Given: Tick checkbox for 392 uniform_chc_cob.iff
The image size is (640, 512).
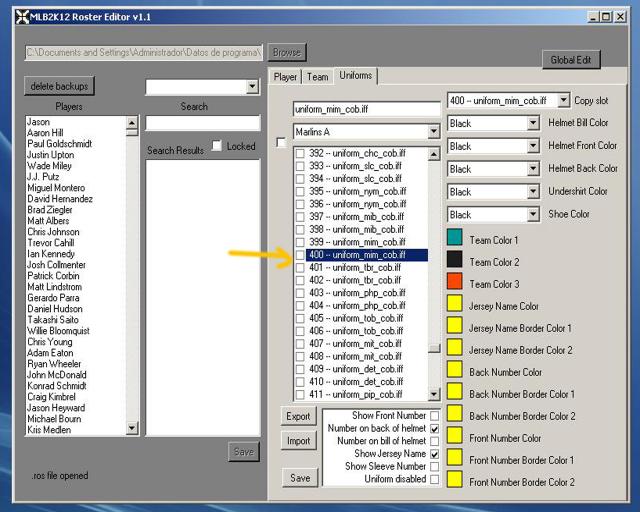Looking at the screenshot, I should (300, 154).
